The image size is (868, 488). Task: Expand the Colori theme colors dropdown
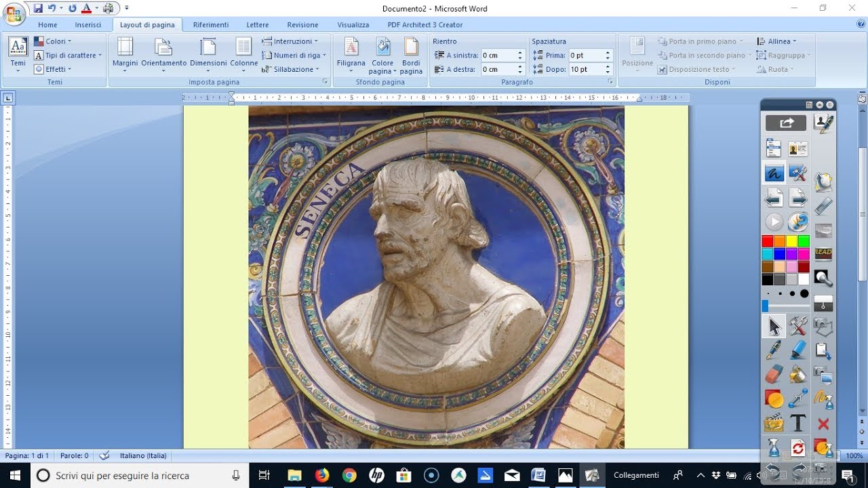[x=53, y=41]
